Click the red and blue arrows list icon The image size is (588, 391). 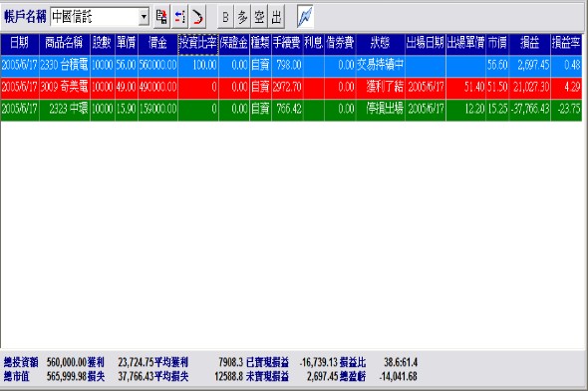pyautogui.click(x=179, y=17)
